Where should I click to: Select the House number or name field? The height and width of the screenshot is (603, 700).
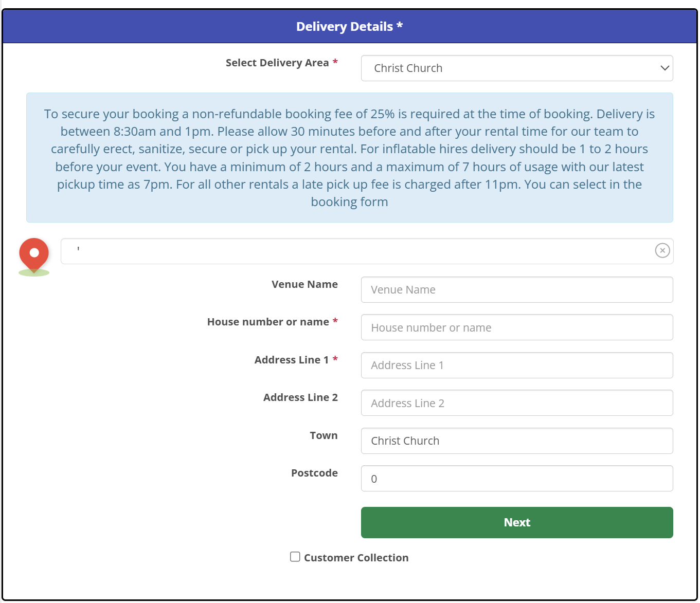[x=516, y=327]
